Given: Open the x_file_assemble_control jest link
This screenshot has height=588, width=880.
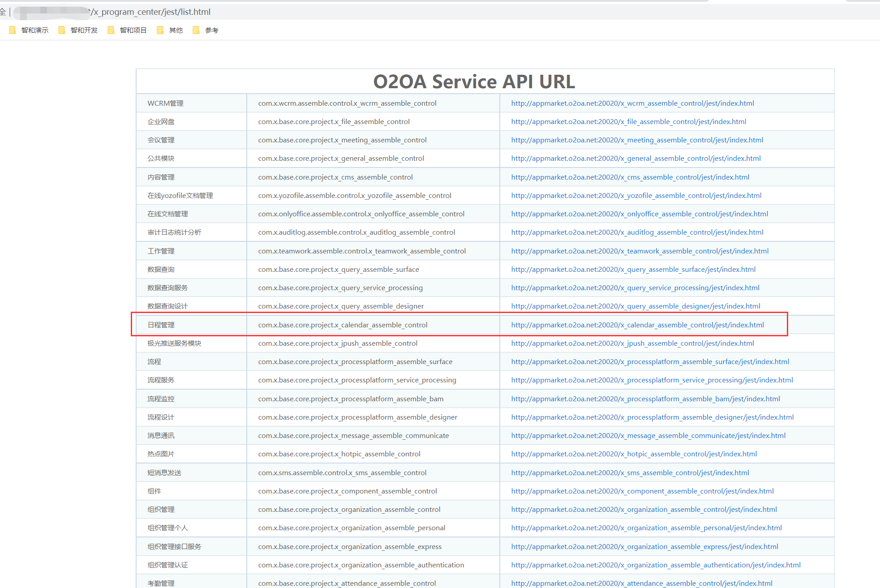Looking at the screenshot, I should tap(628, 121).
